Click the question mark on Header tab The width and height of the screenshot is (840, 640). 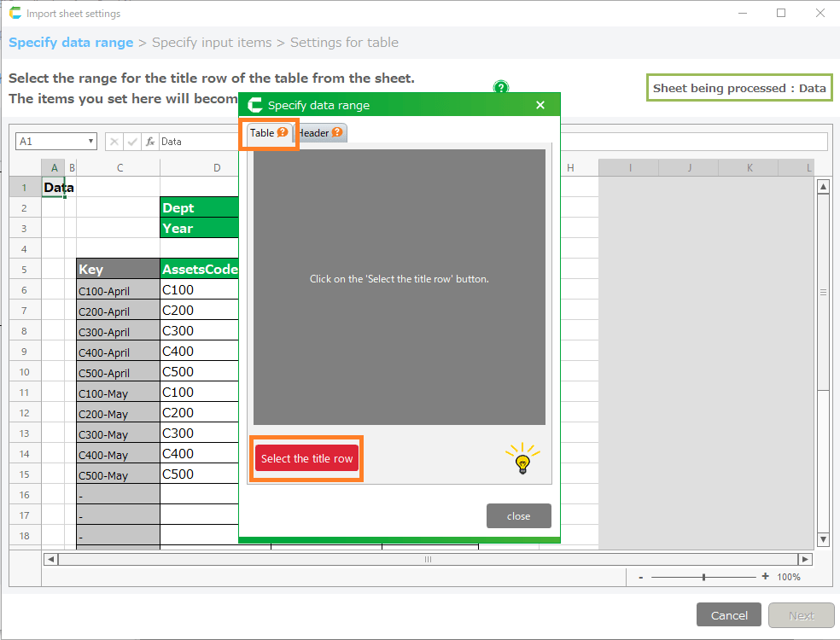(x=337, y=132)
